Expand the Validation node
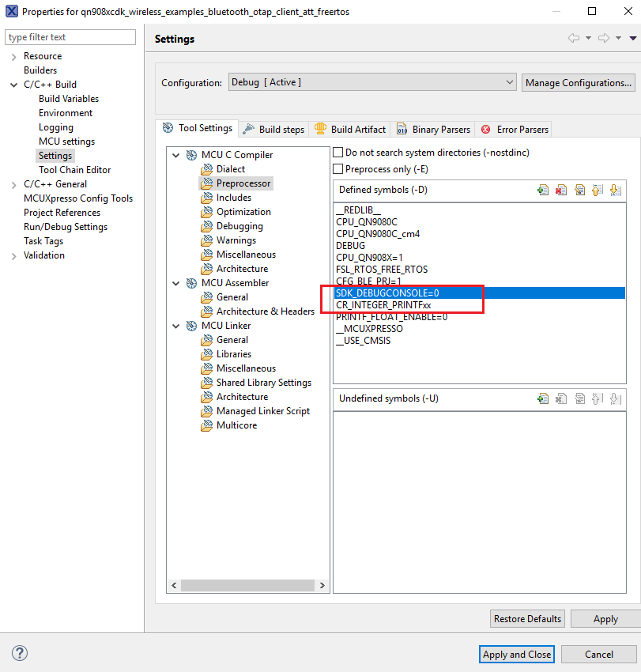Screen dimensions: 641x672 pyautogui.click(x=13, y=256)
